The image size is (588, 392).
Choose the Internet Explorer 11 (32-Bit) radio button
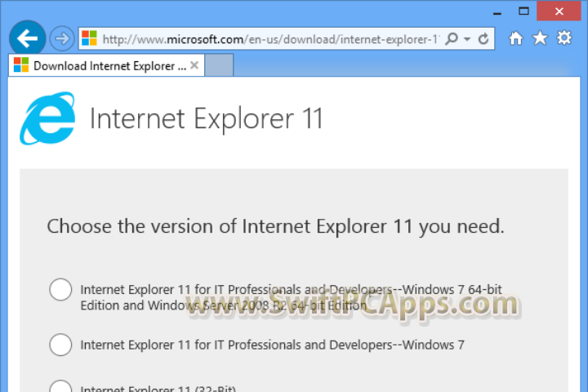(60, 386)
